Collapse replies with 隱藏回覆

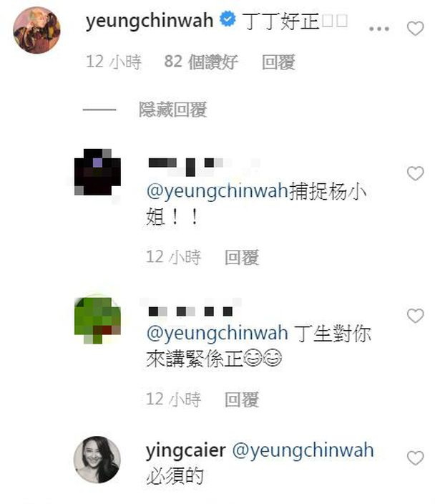pyautogui.click(x=173, y=110)
